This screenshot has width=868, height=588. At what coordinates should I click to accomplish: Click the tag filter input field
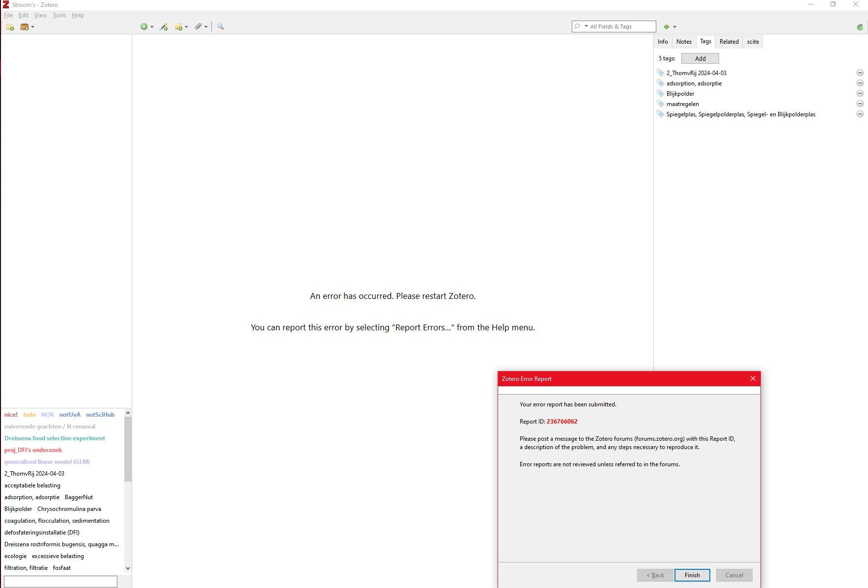(x=60, y=582)
